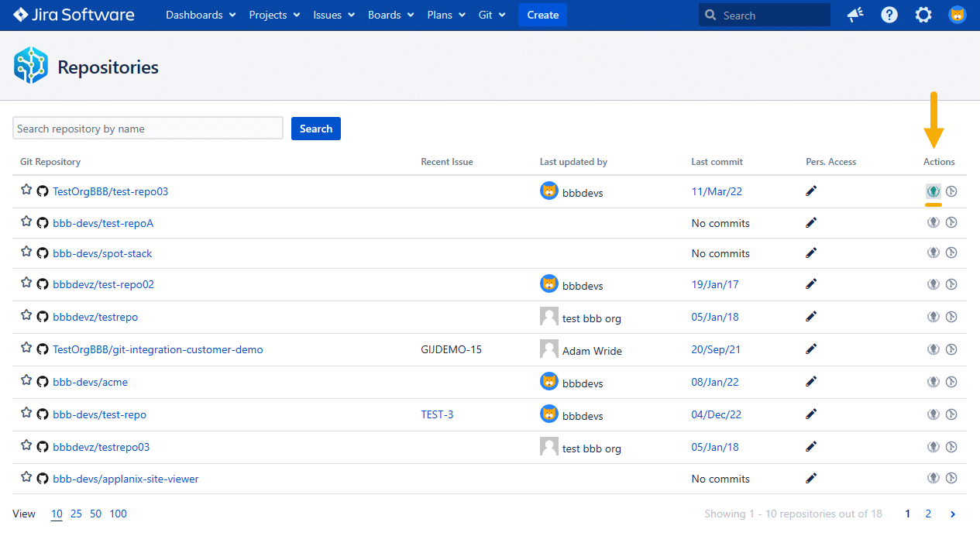The width and height of the screenshot is (980, 536).
Task: Open GitKraken action for bbbdevz/test-repo02
Action: pyautogui.click(x=934, y=284)
